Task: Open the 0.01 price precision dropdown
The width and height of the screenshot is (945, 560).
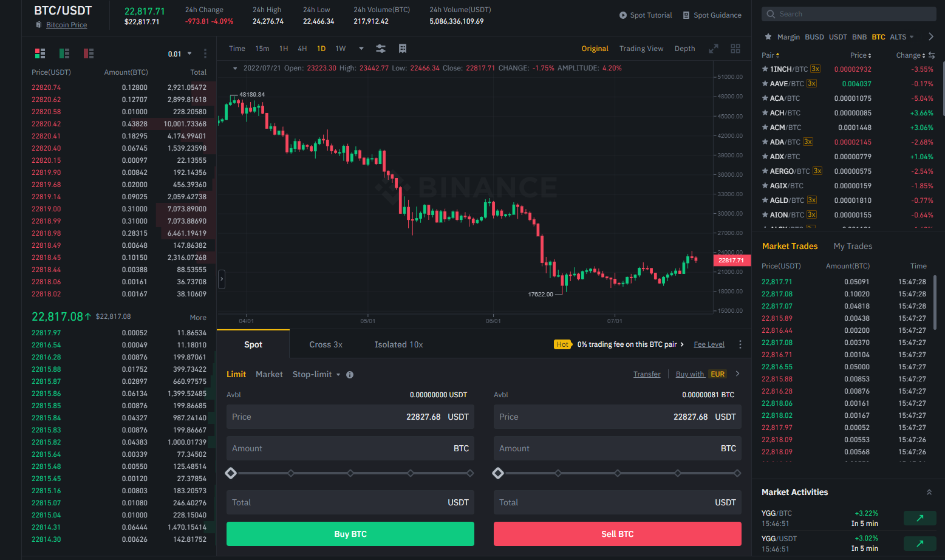Action: coord(180,54)
